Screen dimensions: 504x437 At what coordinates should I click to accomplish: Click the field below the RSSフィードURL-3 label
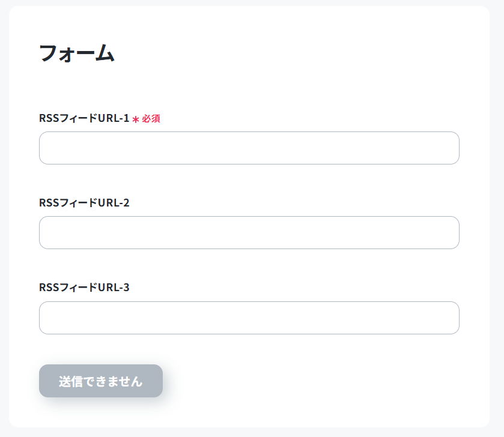point(249,318)
